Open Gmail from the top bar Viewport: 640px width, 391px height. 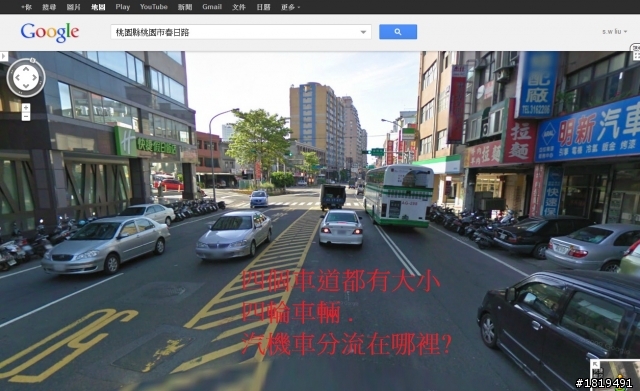coord(212,7)
